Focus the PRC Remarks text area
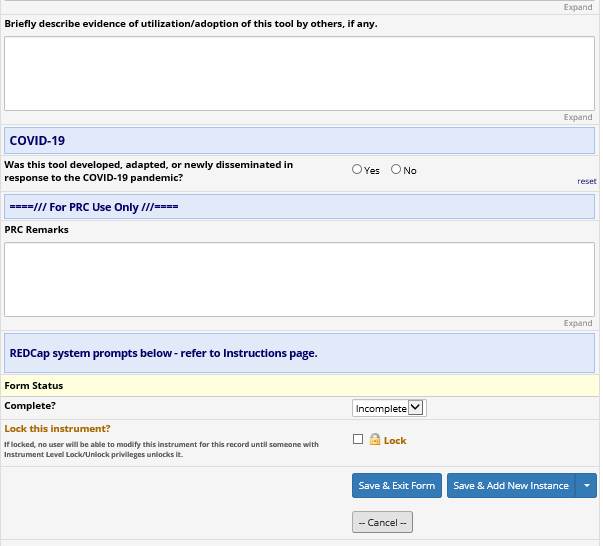This screenshot has height=546, width=603. point(299,279)
